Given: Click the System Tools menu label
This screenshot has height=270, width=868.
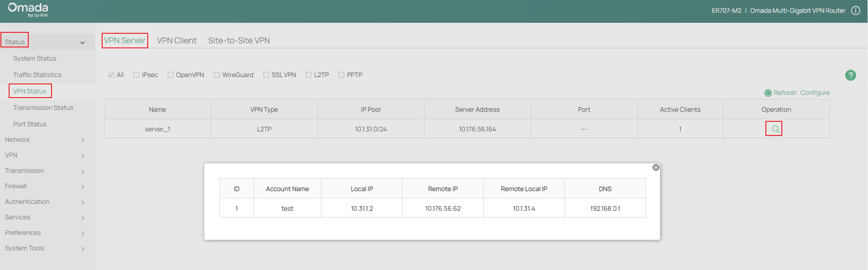Looking at the screenshot, I should pyautogui.click(x=24, y=248).
